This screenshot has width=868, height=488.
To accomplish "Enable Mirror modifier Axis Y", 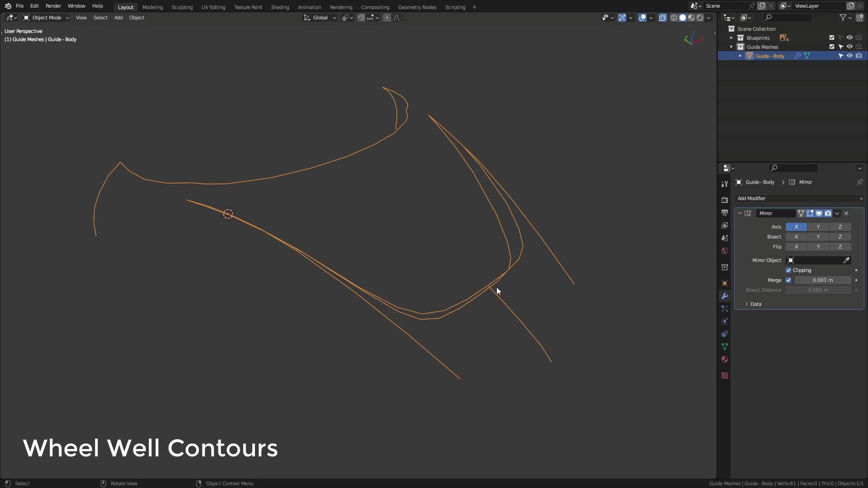I will pyautogui.click(x=818, y=227).
